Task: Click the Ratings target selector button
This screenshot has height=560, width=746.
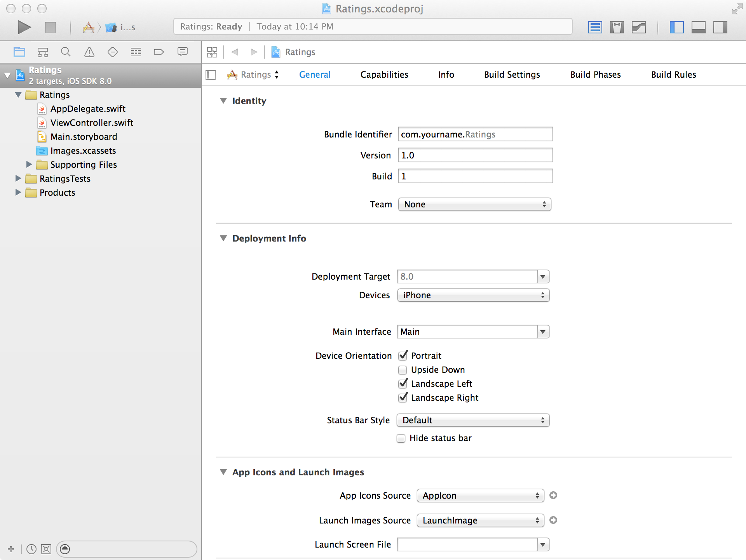Action: pos(254,74)
